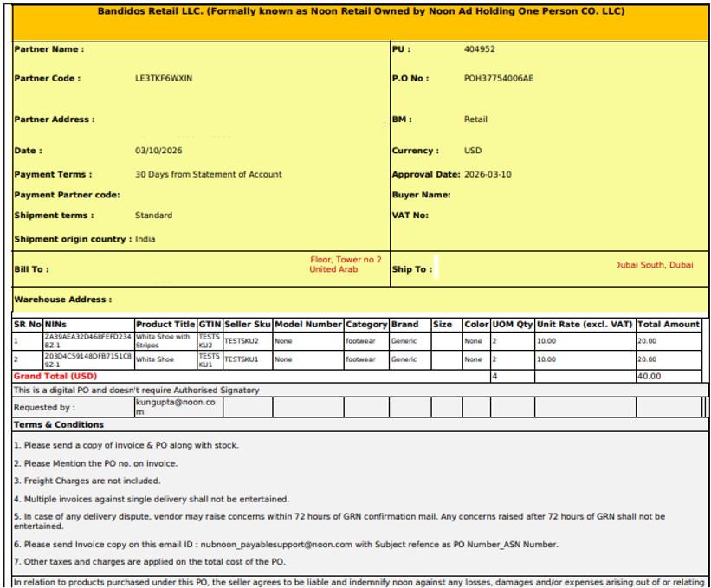Click the Grand Total (USD) label
711x588 pixels.
click(55, 377)
